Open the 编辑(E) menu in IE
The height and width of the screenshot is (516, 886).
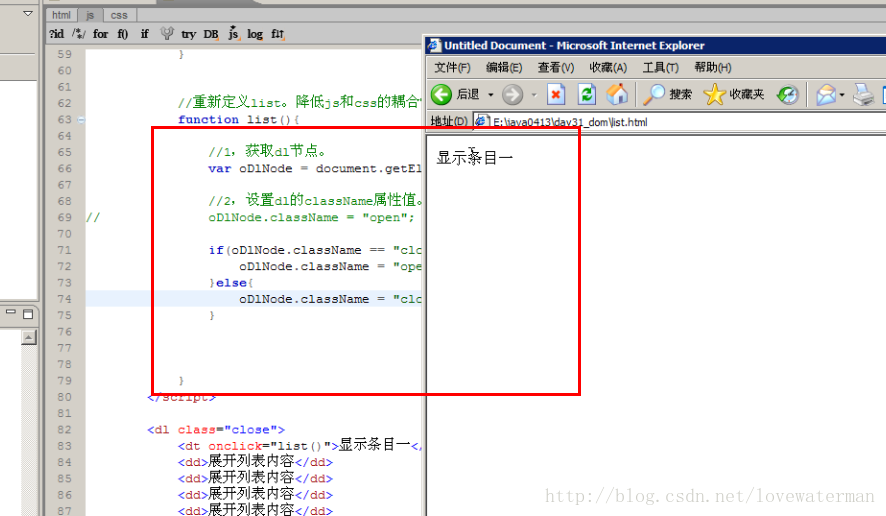pyautogui.click(x=504, y=68)
